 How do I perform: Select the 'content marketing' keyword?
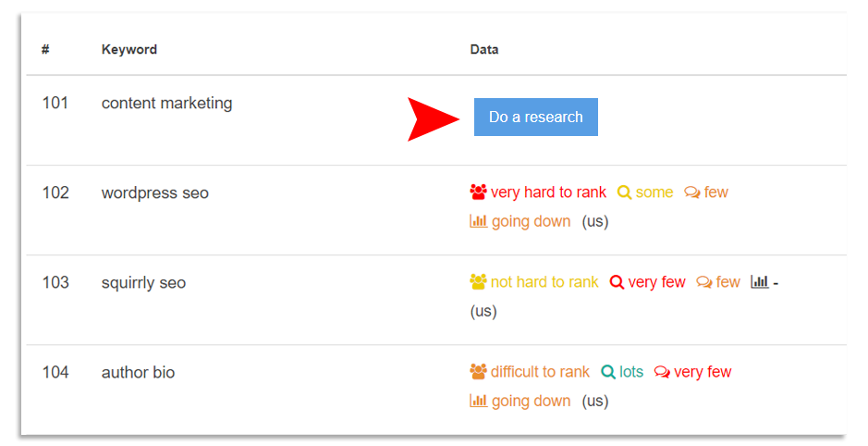point(166,104)
